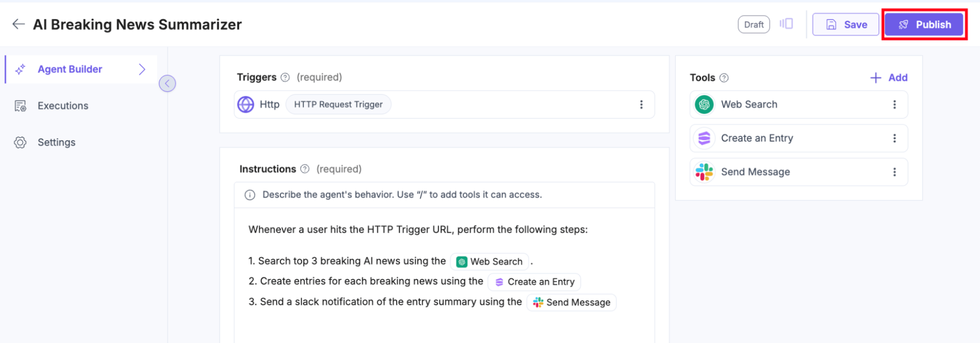Open Create an Entry options menu
980x343 pixels.
[895, 138]
